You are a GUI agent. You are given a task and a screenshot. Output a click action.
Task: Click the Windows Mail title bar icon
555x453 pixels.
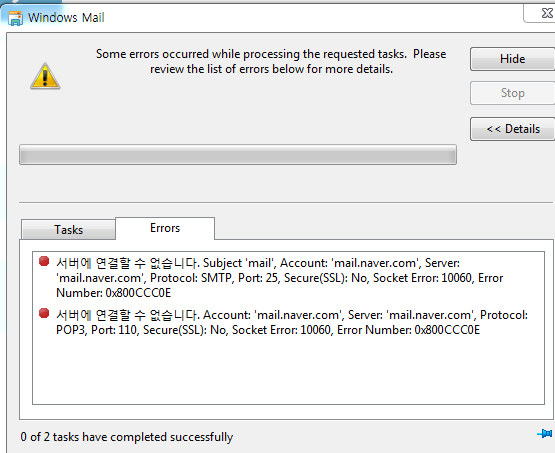[x=15, y=18]
